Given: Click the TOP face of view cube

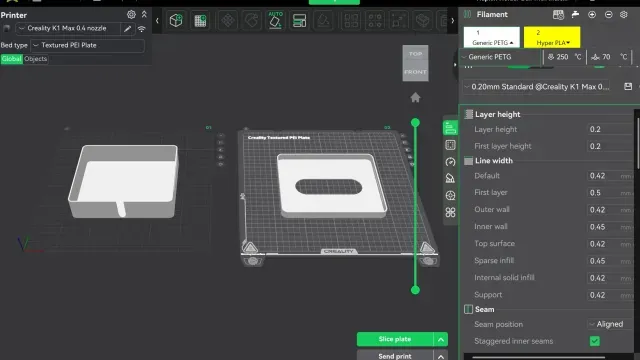Looking at the screenshot, I should coord(416,53).
